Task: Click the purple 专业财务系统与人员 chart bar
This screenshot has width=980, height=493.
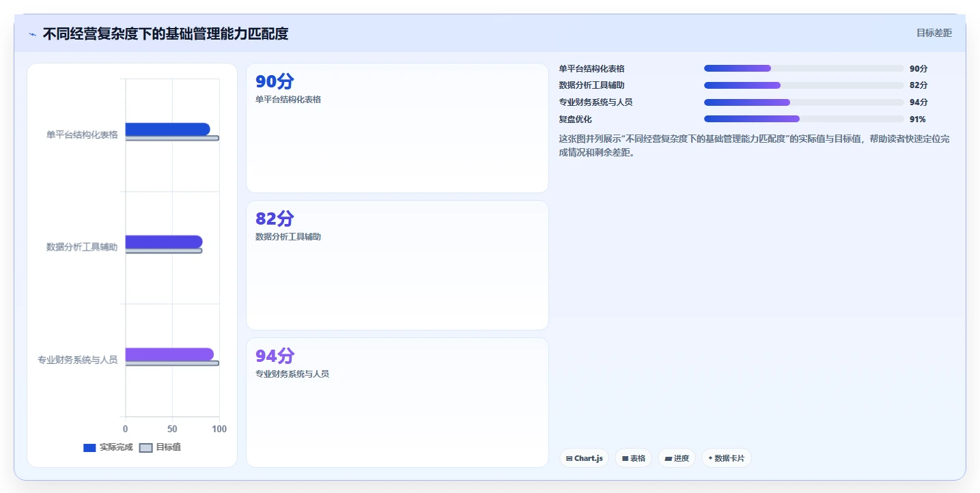Action: tap(169, 354)
